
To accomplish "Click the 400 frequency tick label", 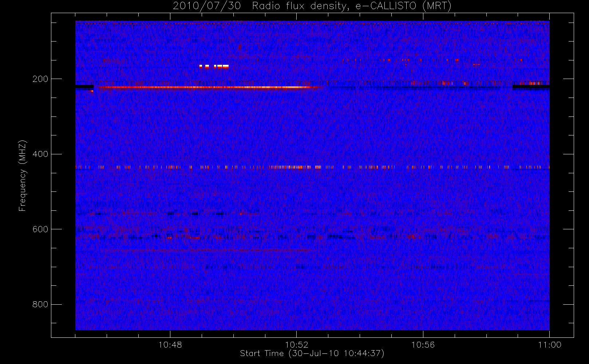I will tap(40, 154).
